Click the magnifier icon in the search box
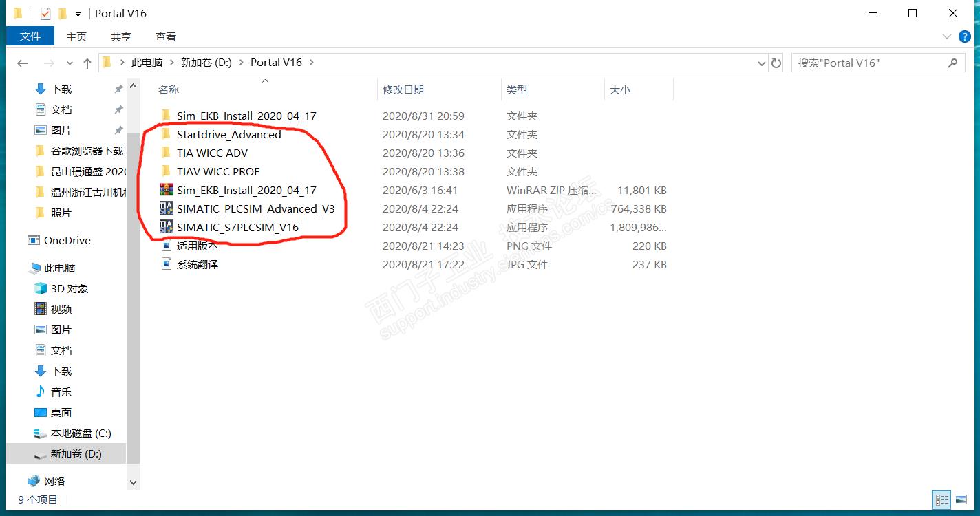The width and height of the screenshot is (980, 516). [953, 63]
